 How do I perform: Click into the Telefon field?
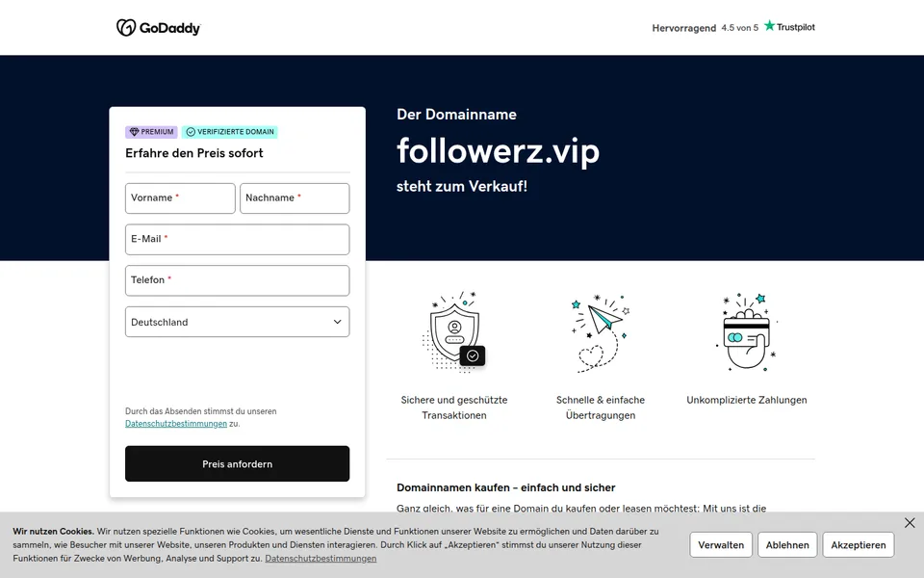(237, 280)
